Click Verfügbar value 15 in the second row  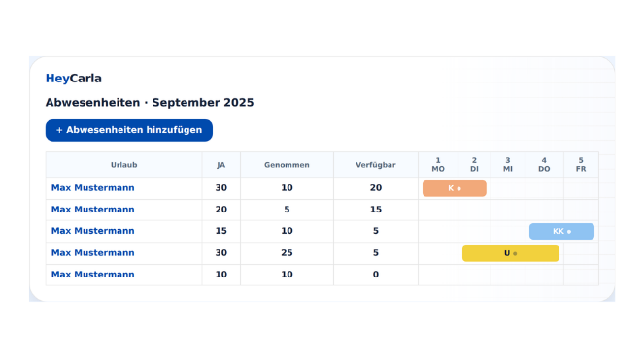(x=376, y=210)
